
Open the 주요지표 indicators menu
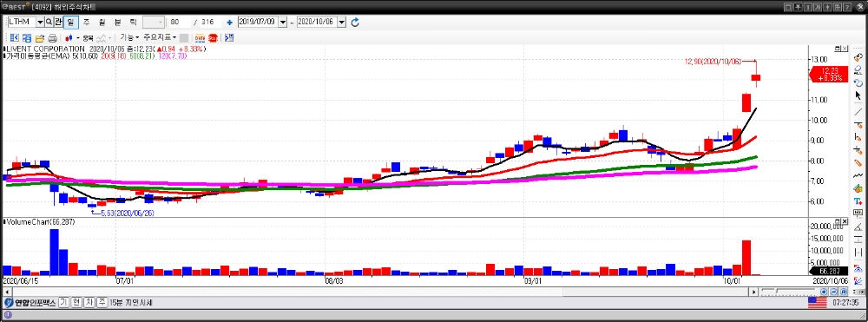coord(160,37)
